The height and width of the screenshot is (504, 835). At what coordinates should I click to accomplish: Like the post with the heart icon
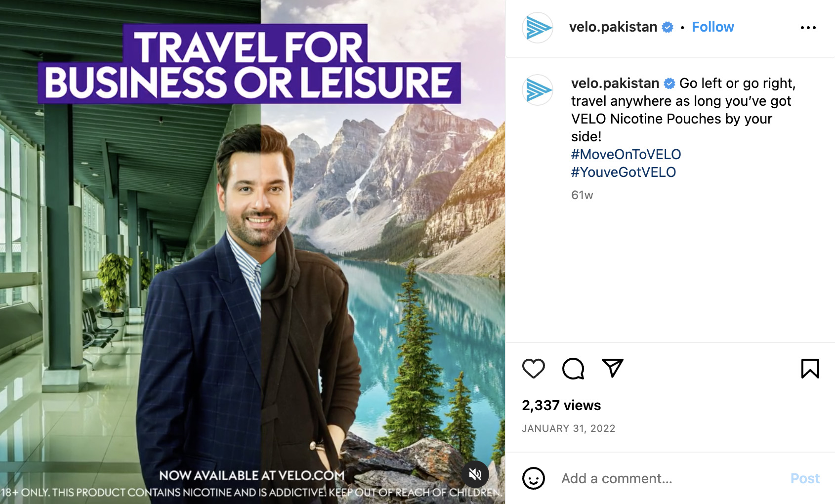(533, 369)
